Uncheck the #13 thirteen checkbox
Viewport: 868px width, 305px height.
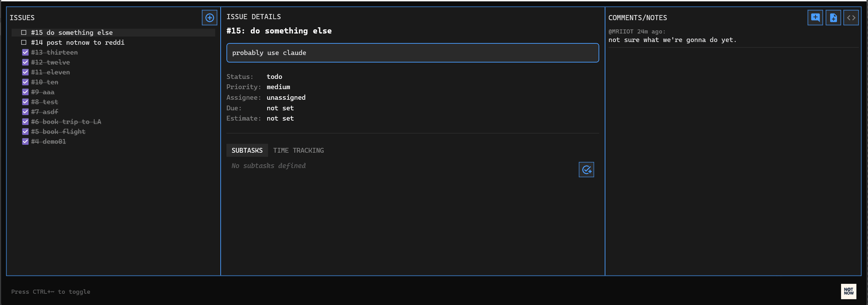(25, 52)
